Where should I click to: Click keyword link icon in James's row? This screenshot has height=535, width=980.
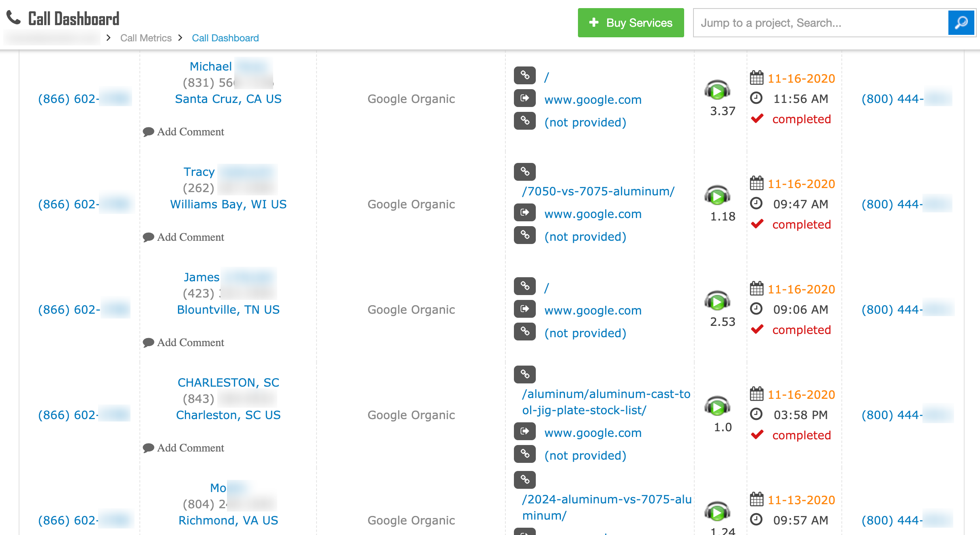[x=525, y=331]
